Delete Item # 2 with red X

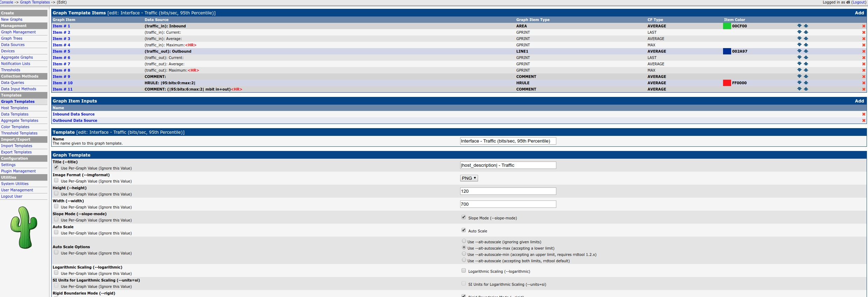tap(864, 32)
